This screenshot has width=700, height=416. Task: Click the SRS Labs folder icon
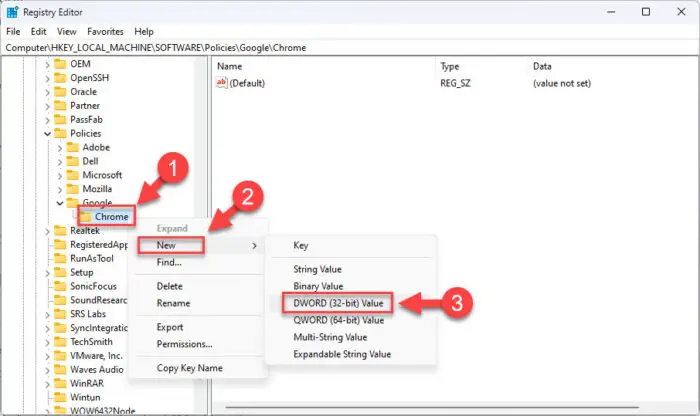coord(60,314)
